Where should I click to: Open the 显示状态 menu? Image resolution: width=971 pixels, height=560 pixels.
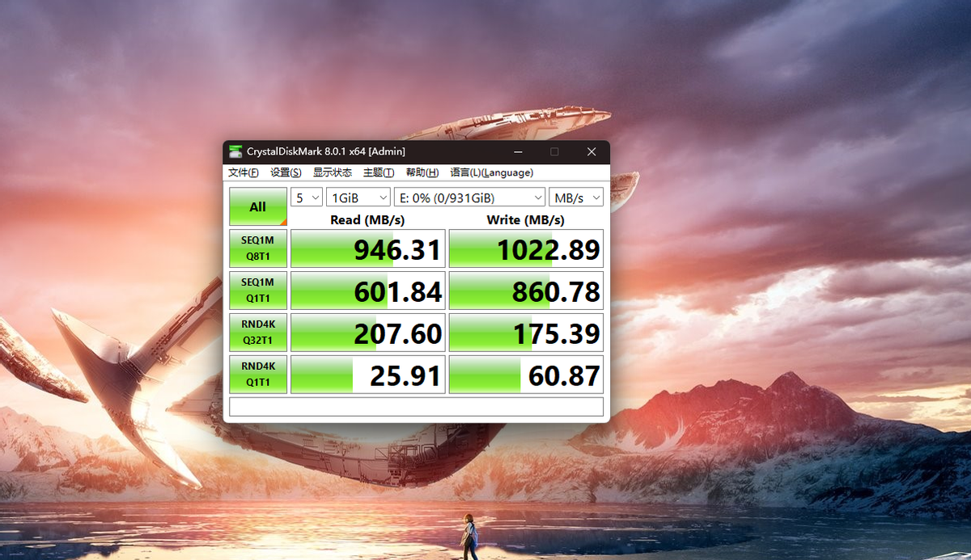click(333, 172)
